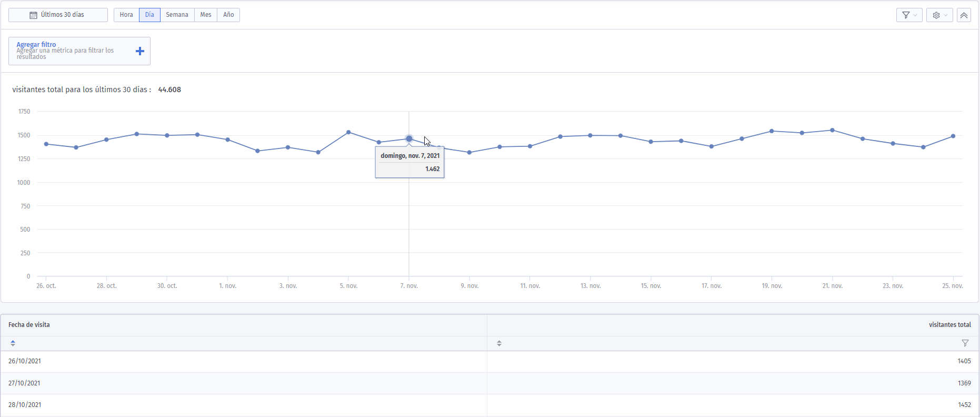Filter the visitantes total column
The width and height of the screenshot is (980, 417).
pos(965,343)
